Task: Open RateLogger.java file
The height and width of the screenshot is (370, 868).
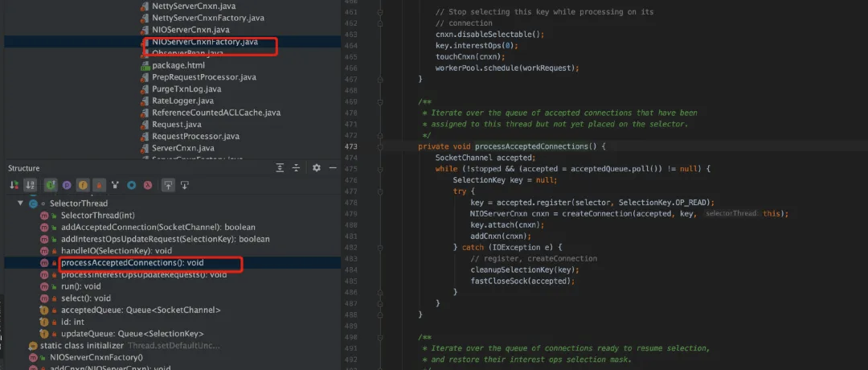Action: click(x=182, y=101)
